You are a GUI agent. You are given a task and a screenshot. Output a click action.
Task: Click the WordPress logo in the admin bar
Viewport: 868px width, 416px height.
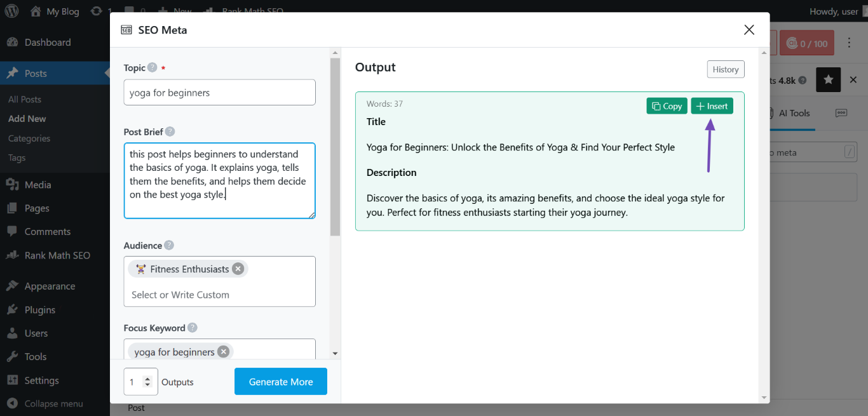12,11
